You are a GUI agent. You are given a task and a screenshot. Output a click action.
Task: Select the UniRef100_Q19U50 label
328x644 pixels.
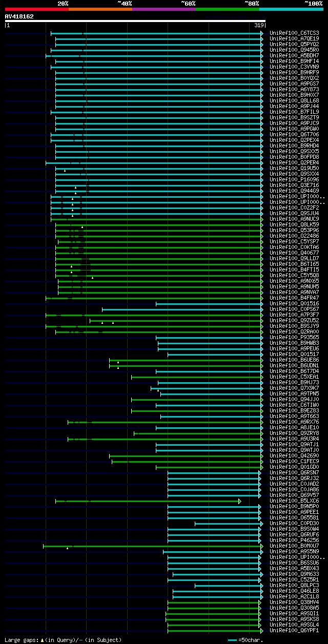[294, 169]
